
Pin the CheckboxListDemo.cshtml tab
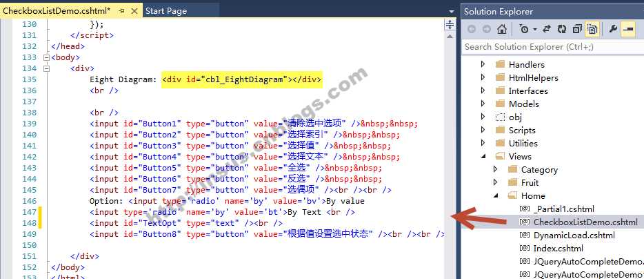click(x=121, y=11)
